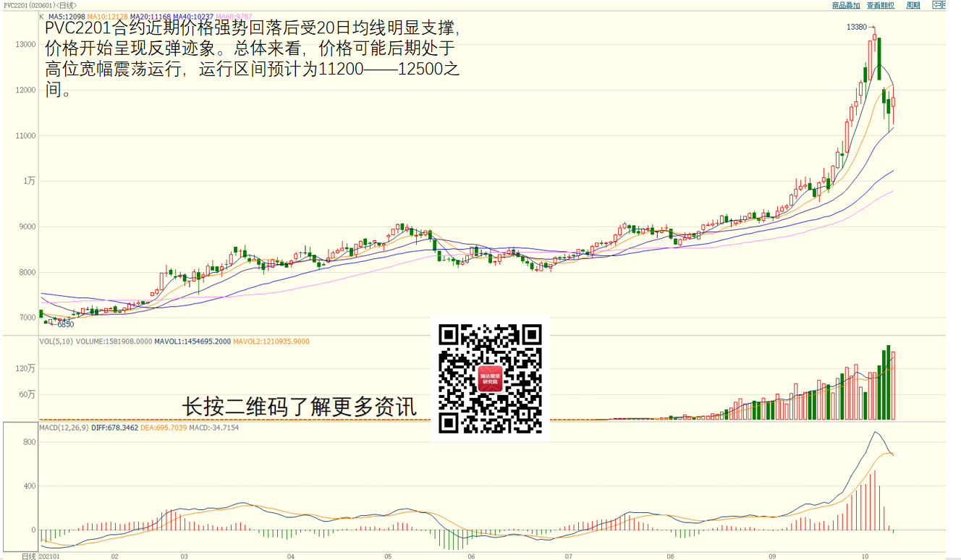The height and width of the screenshot is (560, 961).
Task: Click the MACD(12,26,9) indicator name
Action: click(62, 428)
